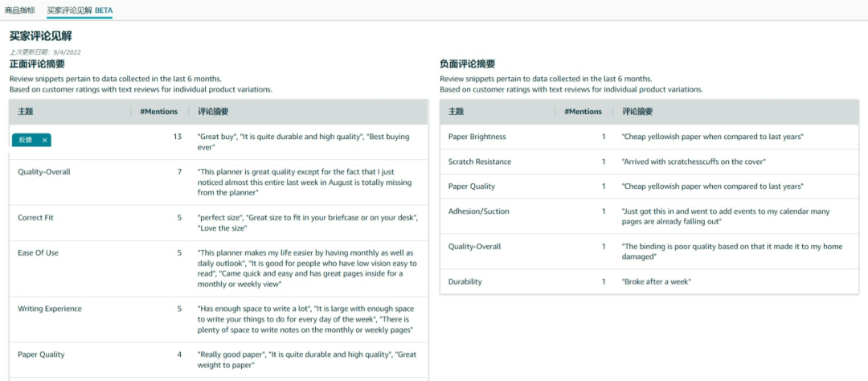
Task: Click the teal 反馈 feedback badge
Action: pos(27,141)
